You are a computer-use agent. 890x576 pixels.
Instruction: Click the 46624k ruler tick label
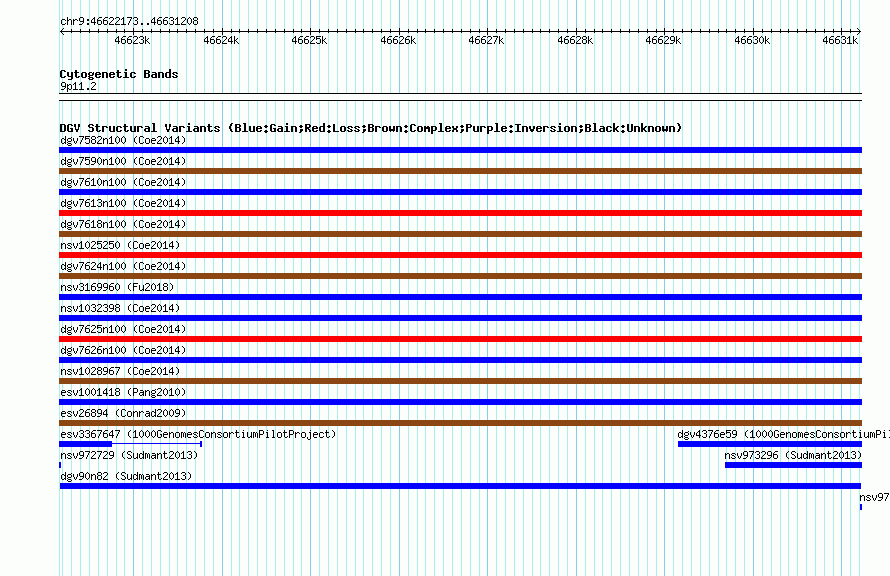[221, 40]
